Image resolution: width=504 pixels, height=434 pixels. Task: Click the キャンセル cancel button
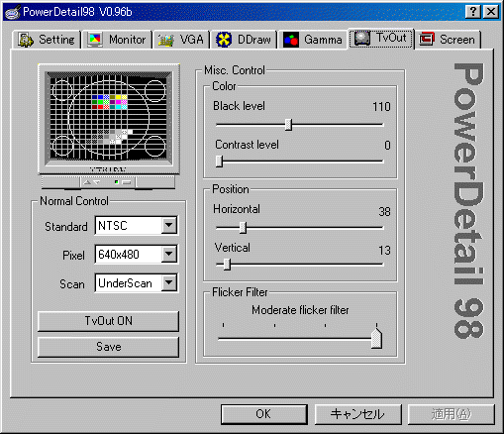pyautogui.click(x=357, y=414)
